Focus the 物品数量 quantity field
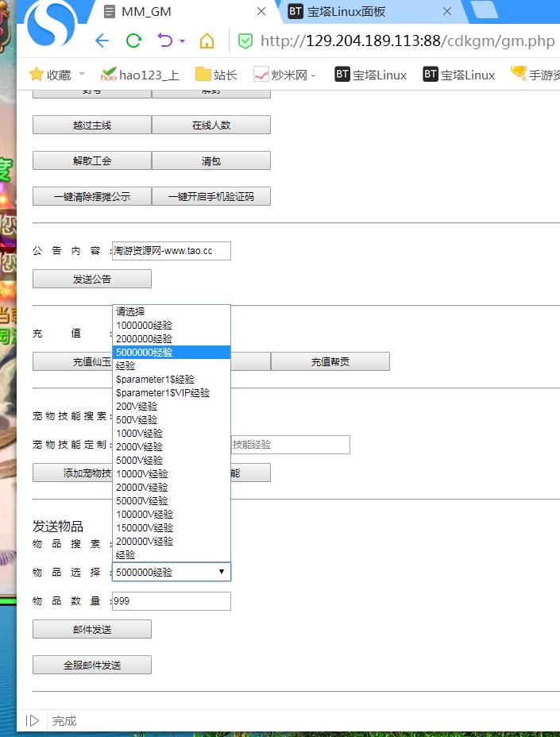This screenshot has height=737, width=560. 172,601
